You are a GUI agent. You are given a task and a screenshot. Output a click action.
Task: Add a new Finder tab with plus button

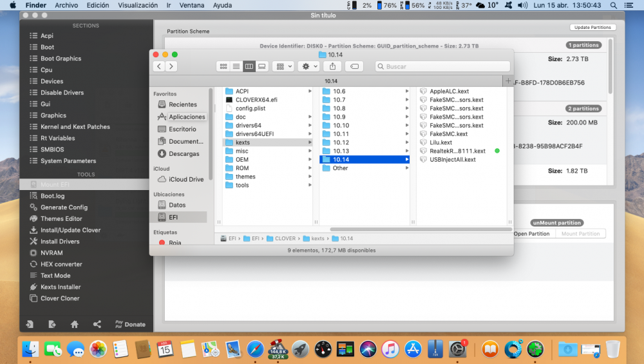[508, 81]
